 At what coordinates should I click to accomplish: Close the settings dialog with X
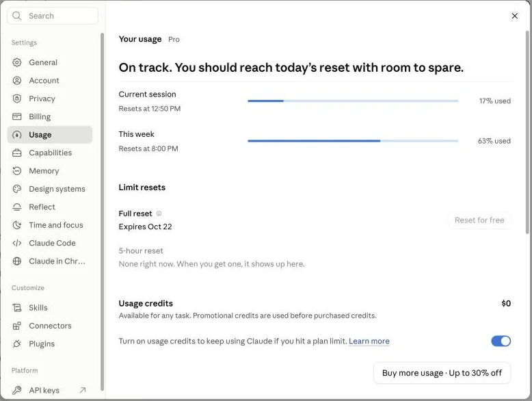point(515,16)
